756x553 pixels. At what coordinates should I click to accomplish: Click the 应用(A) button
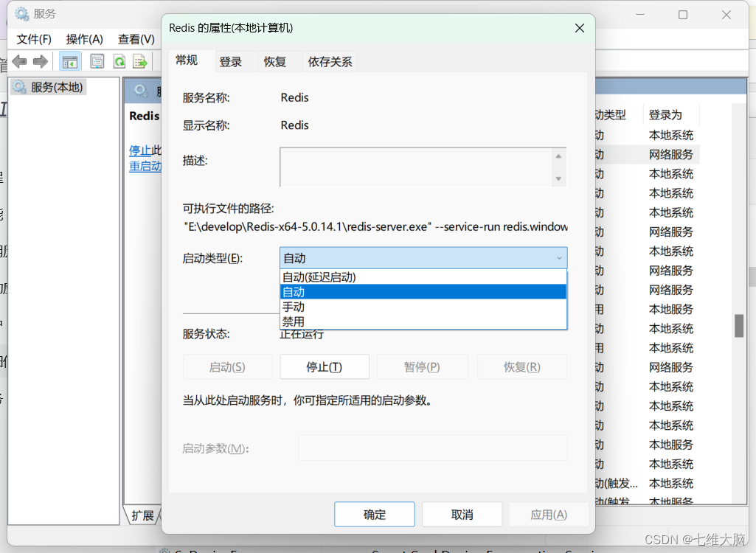point(549,515)
